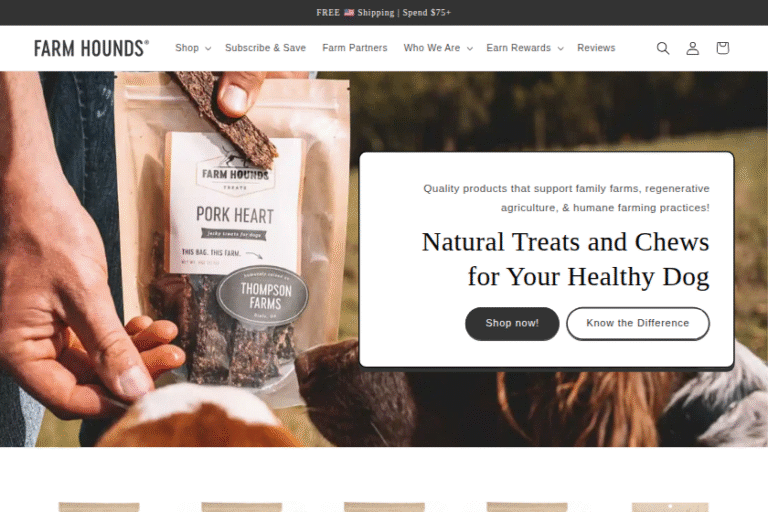Expand the Who We Are menu
Viewport: 768px width, 512px height.
pos(438,48)
